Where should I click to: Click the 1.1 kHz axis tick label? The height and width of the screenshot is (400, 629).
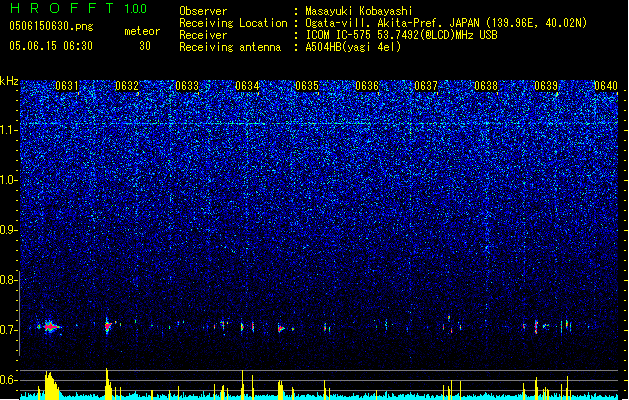click(x=9, y=130)
